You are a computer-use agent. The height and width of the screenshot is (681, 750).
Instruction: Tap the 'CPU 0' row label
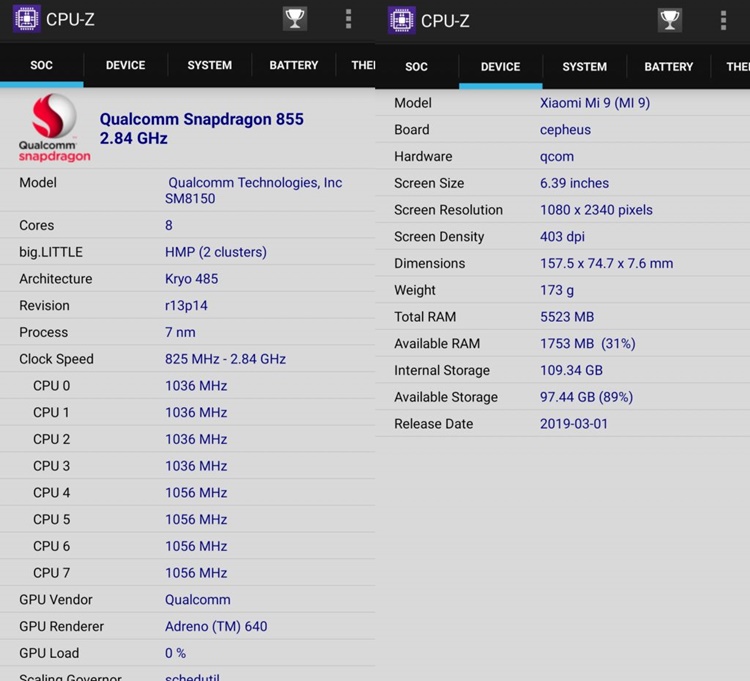click(52, 386)
